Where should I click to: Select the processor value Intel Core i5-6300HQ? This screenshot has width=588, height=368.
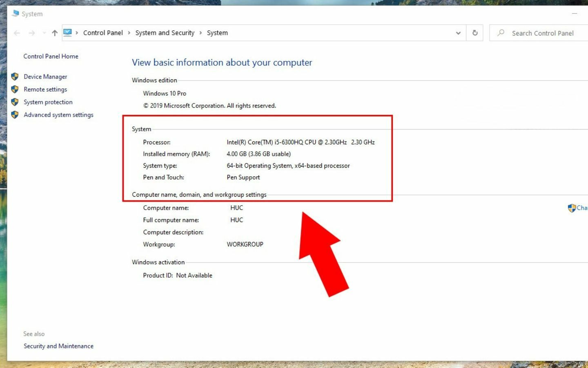(x=301, y=142)
